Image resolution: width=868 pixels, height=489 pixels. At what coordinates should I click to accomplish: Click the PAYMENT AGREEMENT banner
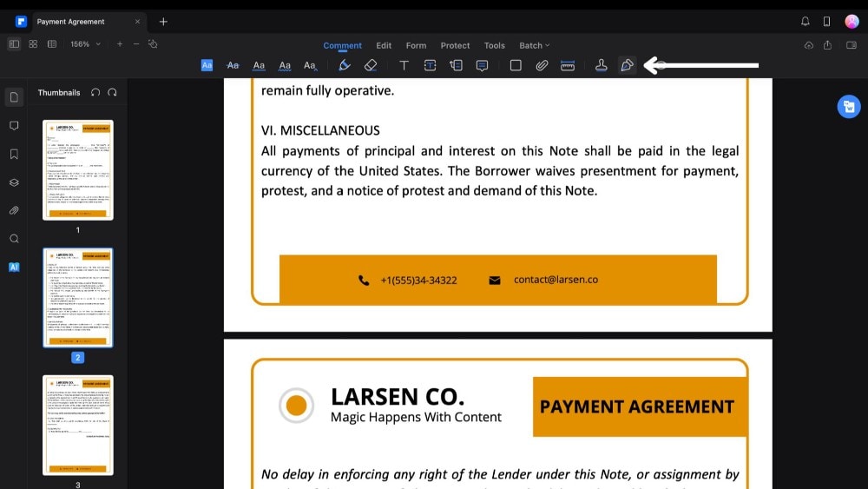(640, 407)
